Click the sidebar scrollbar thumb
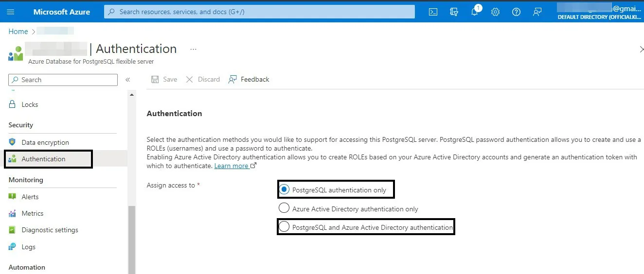 point(132,240)
